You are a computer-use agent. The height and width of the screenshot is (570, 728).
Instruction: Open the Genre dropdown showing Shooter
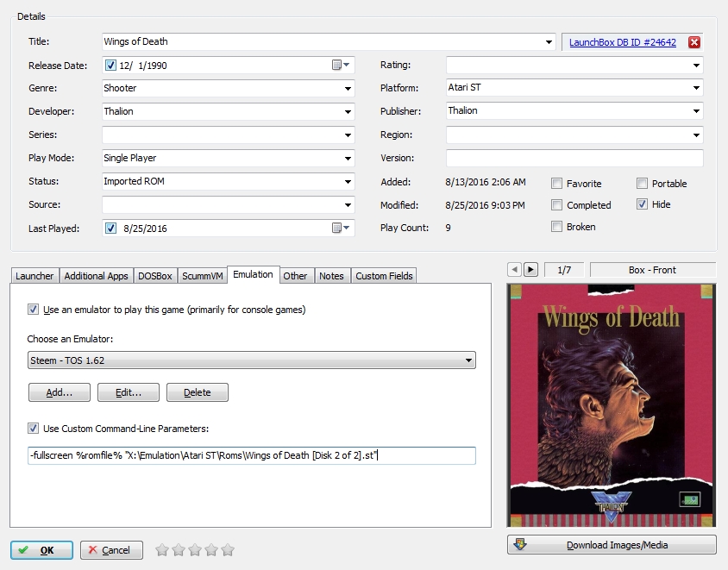[x=348, y=88]
